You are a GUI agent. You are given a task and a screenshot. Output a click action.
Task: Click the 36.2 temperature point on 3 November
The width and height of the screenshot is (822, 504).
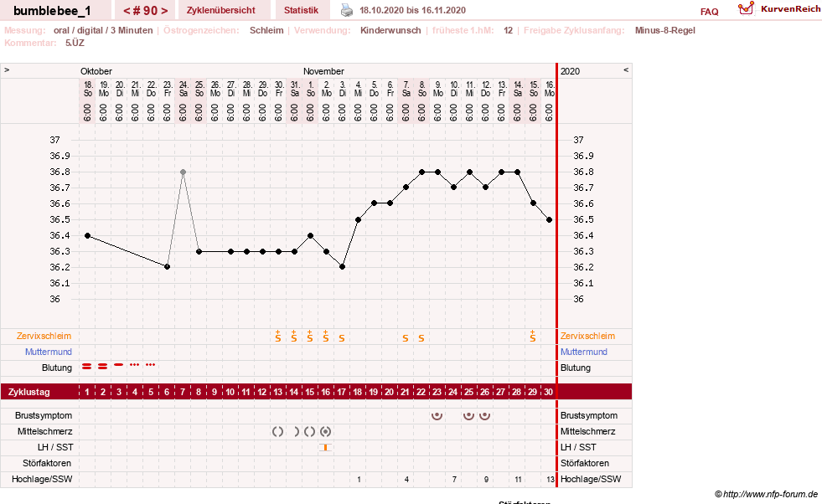click(x=343, y=267)
